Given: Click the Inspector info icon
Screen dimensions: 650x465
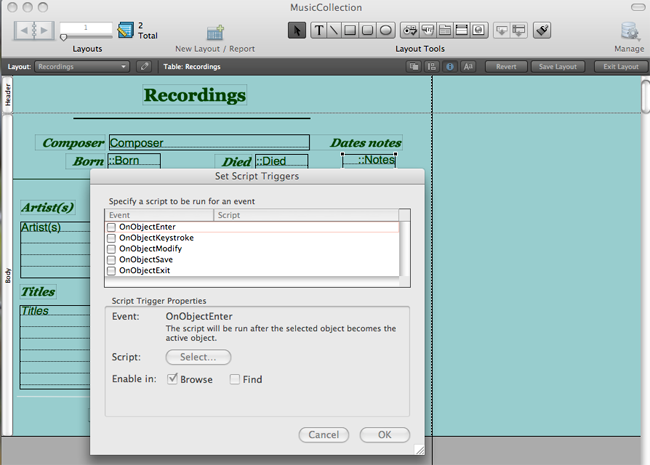Looking at the screenshot, I should tap(450, 66).
